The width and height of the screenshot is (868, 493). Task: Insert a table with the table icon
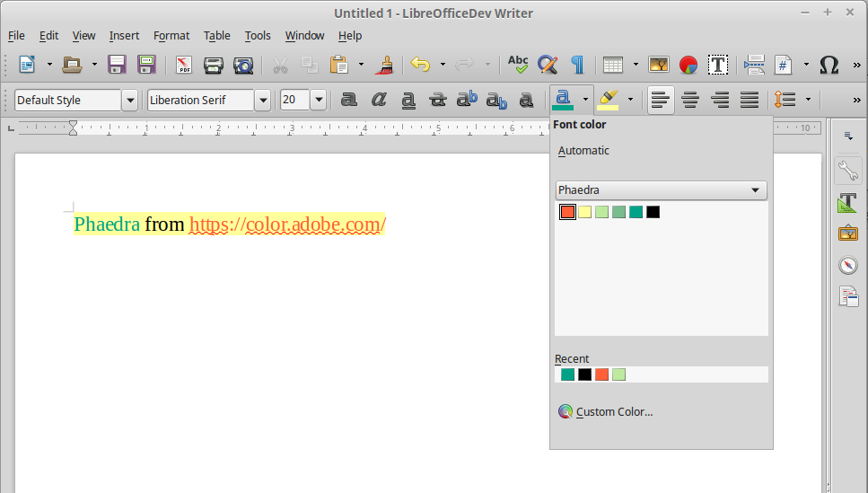click(x=613, y=65)
